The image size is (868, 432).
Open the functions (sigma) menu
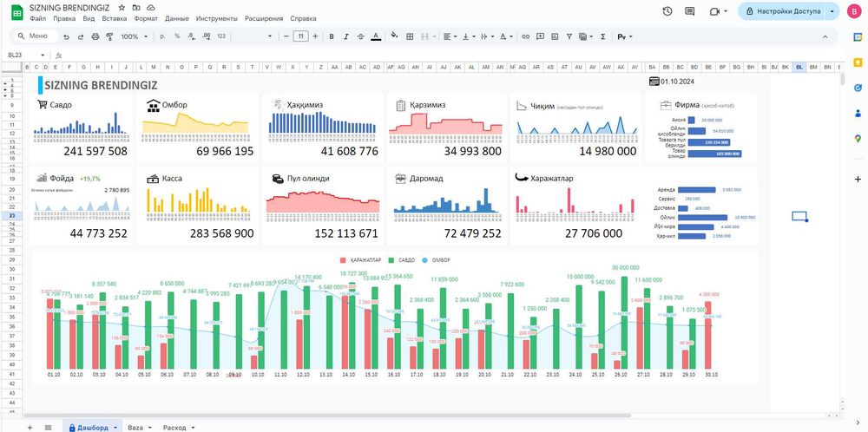coord(603,36)
